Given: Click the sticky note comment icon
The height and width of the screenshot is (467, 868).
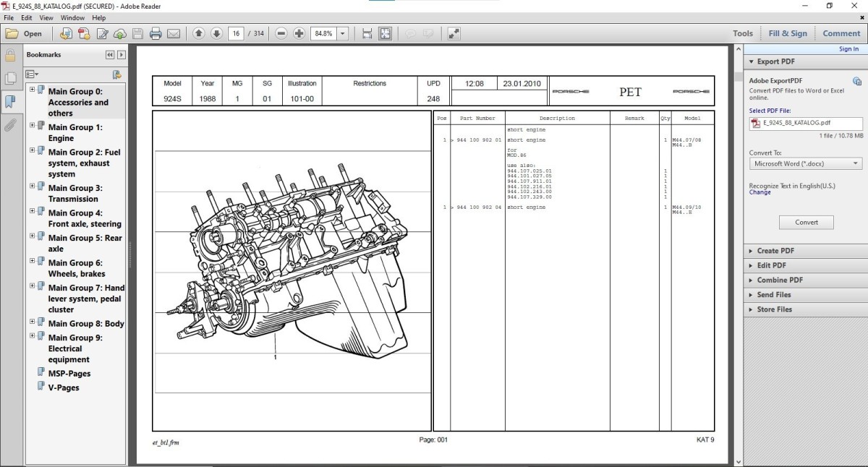Looking at the screenshot, I should [411, 33].
